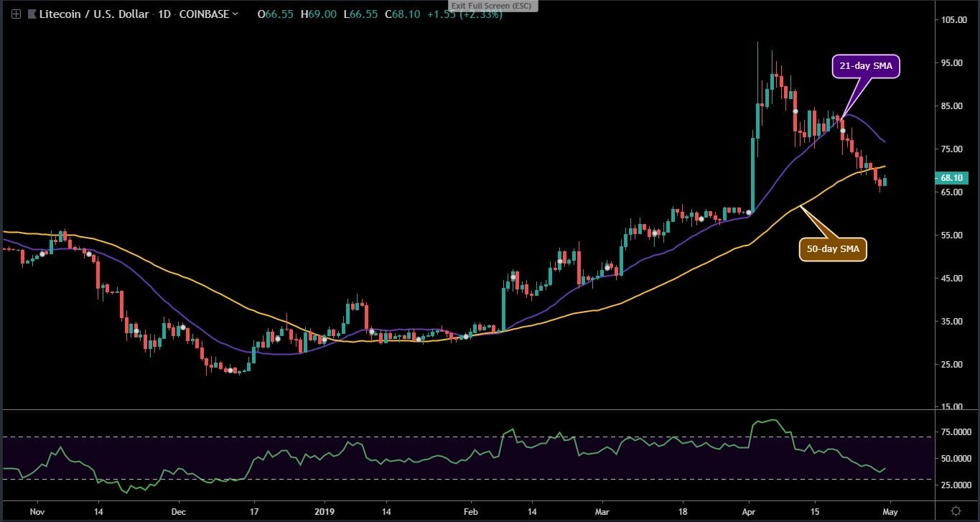Image resolution: width=980 pixels, height=522 pixels.
Task: Click the chart layout grid icon
Action: [x=15, y=14]
